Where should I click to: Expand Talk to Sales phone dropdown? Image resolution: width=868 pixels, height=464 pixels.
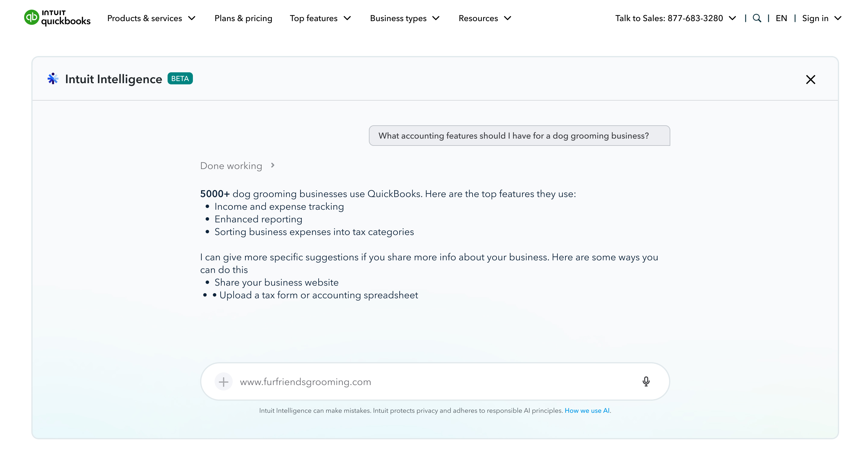676,18
